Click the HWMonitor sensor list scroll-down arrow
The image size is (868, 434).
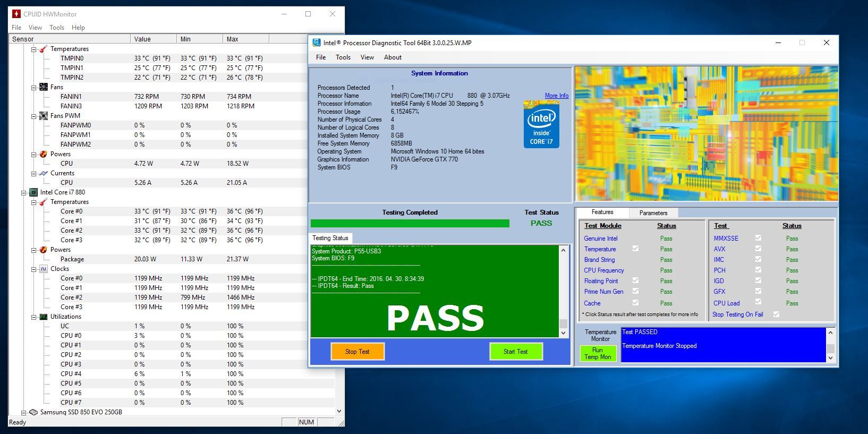click(x=339, y=411)
